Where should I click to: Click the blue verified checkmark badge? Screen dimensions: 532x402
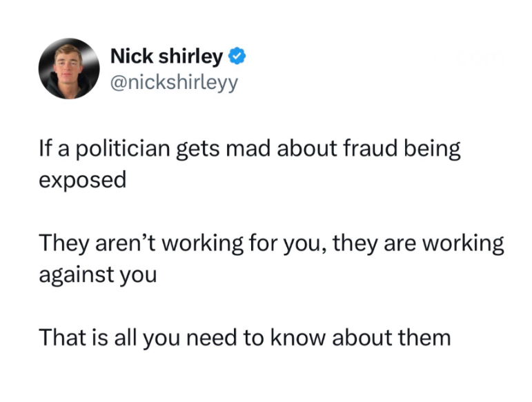click(x=235, y=56)
